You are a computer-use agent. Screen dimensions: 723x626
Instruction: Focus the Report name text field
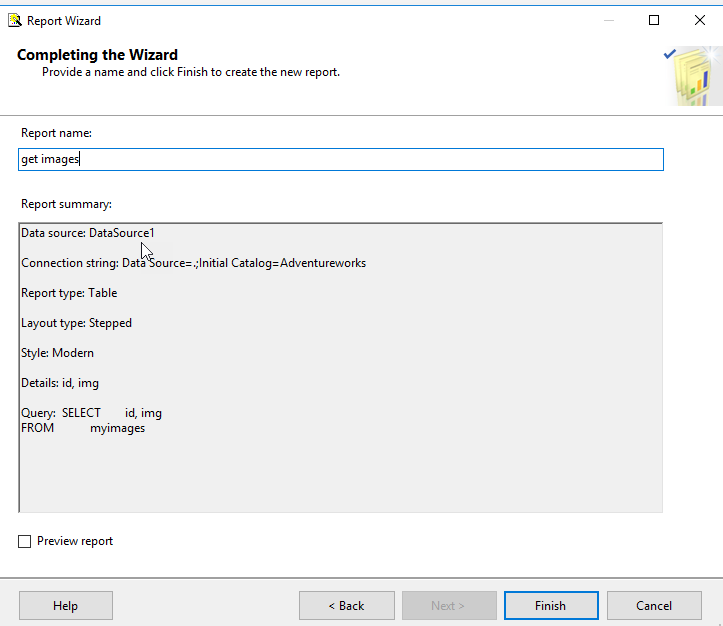tap(341, 159)
